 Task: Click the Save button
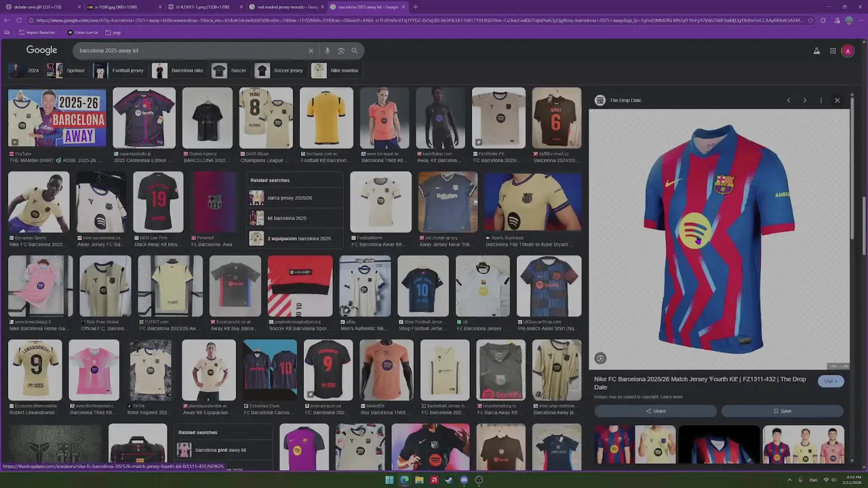tap(782, 411)
